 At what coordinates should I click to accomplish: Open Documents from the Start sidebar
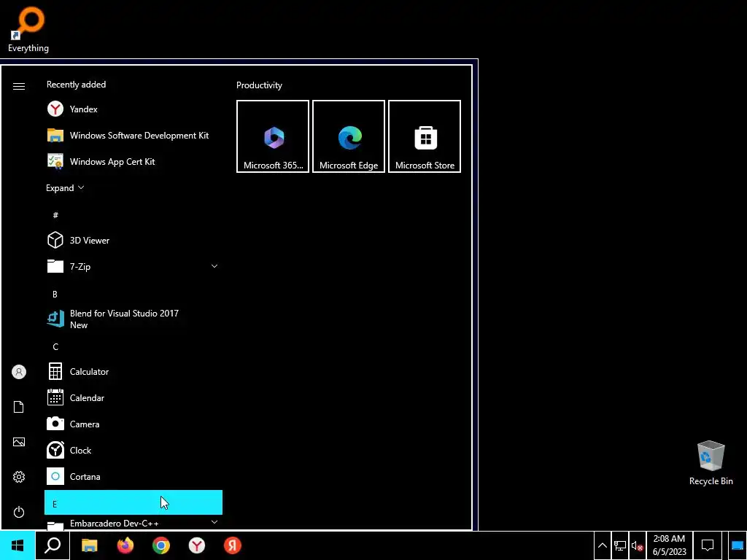click(x=19, y=407)
